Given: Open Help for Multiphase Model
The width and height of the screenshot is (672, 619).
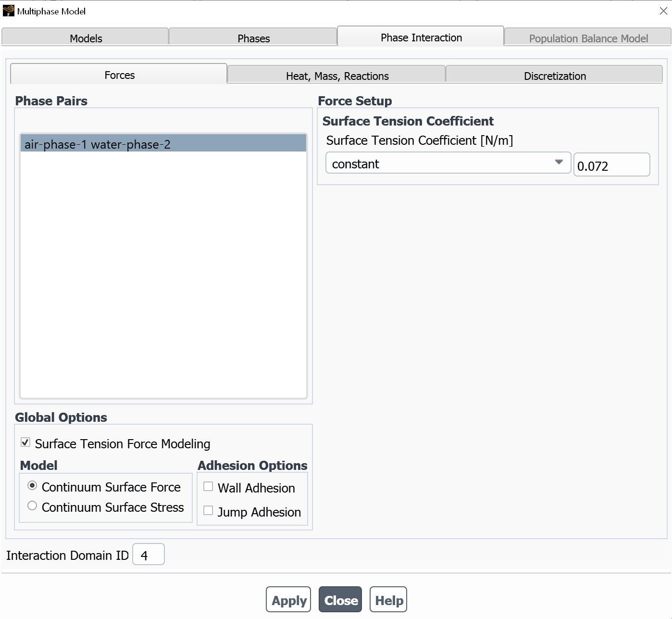Looking at the screenshot, I should click(x=388, y=600).
